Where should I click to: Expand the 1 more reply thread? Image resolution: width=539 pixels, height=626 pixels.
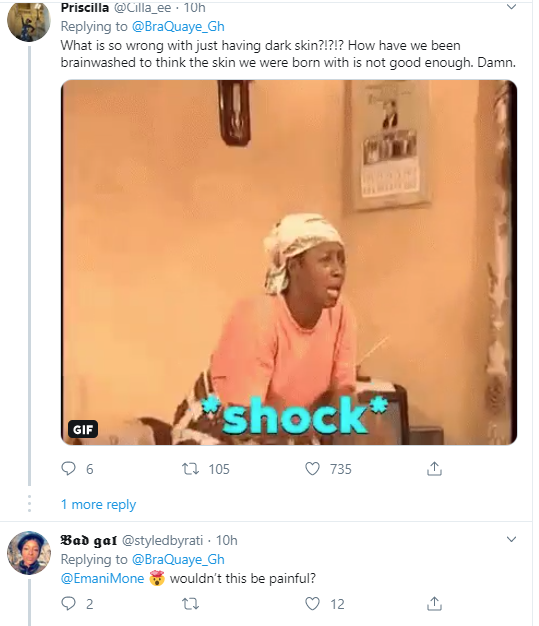(98, 504)
